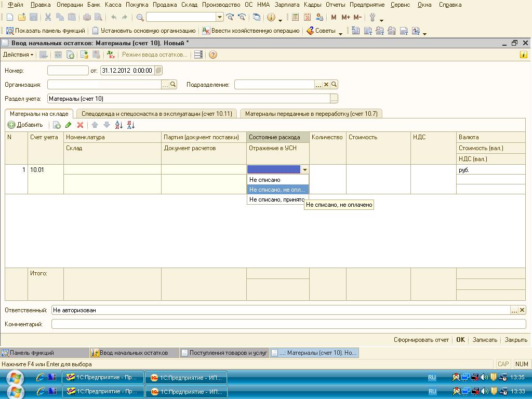Viewport: 532px width, 399px height.
Task: Click the green pencil edit row icon
Action: tap(69, 125)
